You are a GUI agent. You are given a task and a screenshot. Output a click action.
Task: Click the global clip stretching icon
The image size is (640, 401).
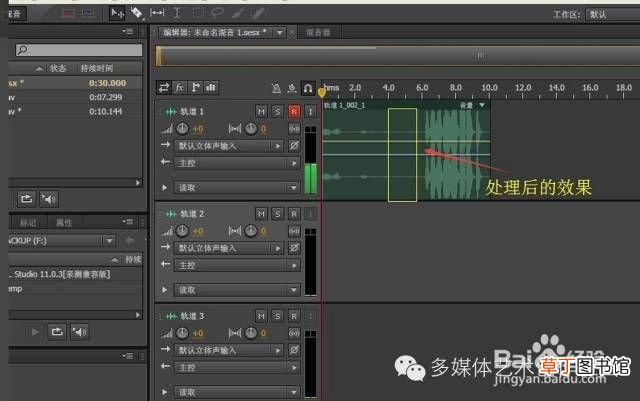coord(292,88)
